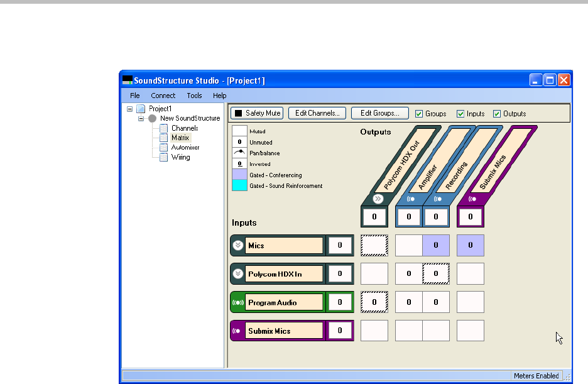
Task: Click the Program Audio stereo speaker icon
Action: click(x=238, y=302)
